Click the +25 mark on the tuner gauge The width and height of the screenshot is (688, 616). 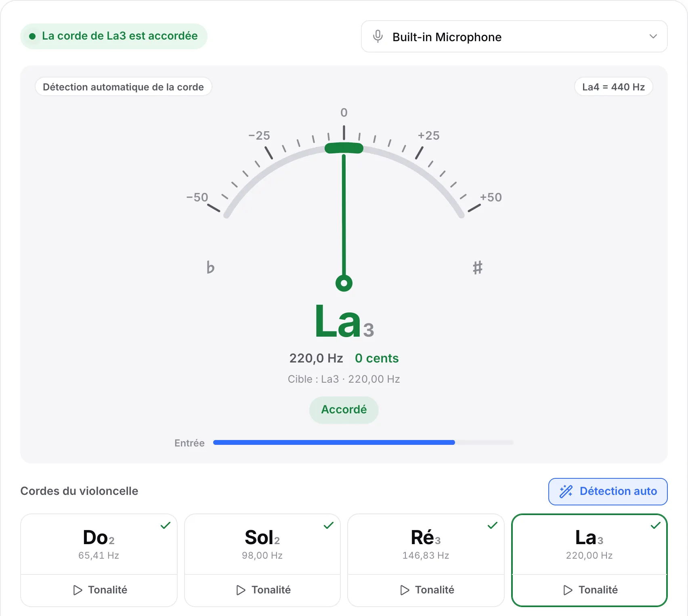click(x=429, y=136)
